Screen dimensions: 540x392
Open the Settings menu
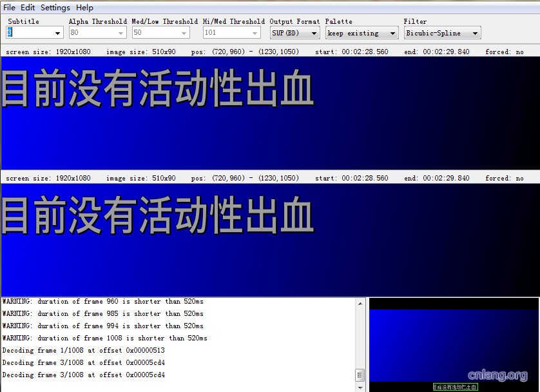click(55, 8)
